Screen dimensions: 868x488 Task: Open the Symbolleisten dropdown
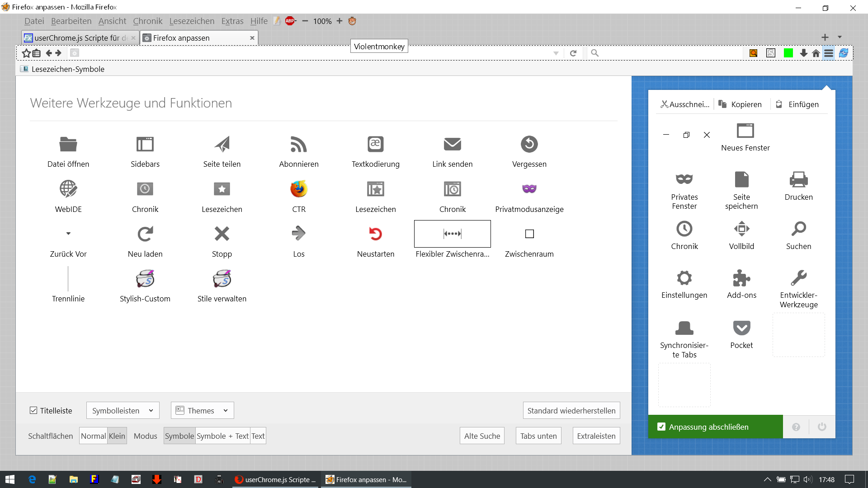[123, 410]
